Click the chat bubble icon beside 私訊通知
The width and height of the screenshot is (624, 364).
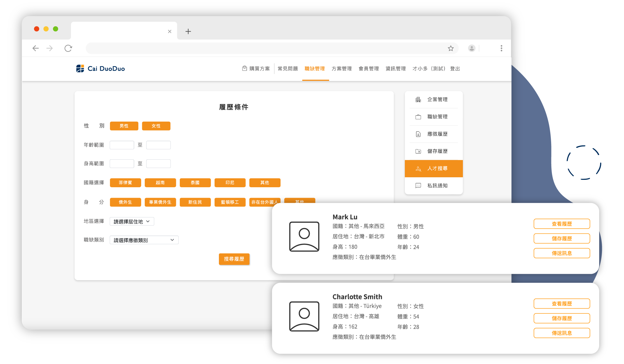tap(418, 185)
